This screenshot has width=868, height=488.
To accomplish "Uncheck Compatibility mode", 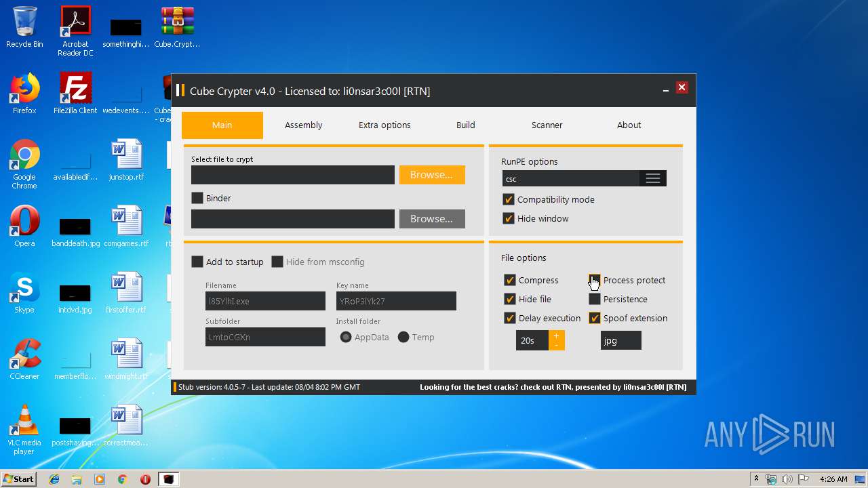I will (x=509, y=199).
